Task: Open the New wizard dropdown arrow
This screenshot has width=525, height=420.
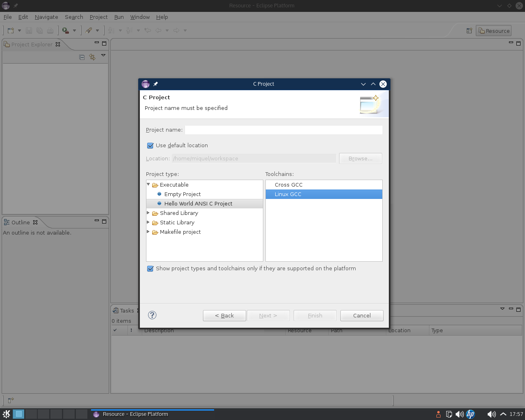Action: tap(19, 30)
